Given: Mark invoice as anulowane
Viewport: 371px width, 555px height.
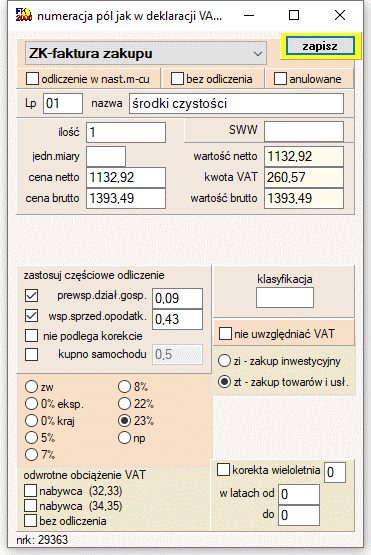Looking at the screenshot, I should (x=280, y=79).
